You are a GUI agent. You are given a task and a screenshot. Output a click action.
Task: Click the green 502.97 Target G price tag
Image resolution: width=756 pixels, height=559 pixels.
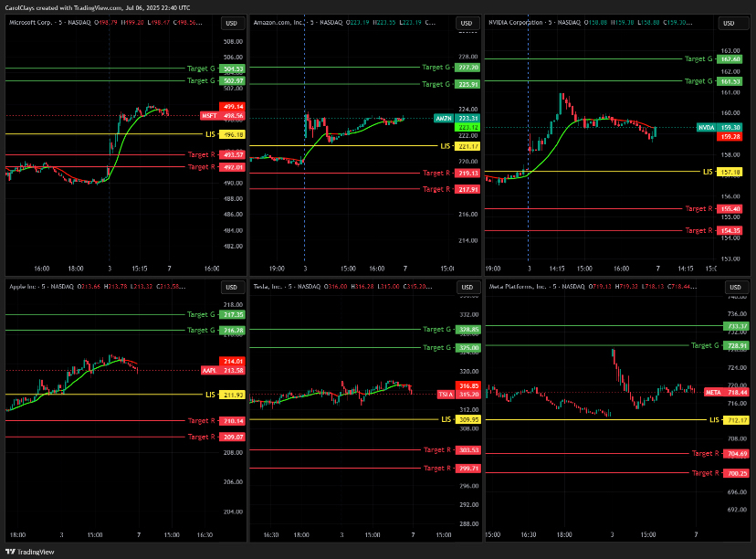[232, 81]
